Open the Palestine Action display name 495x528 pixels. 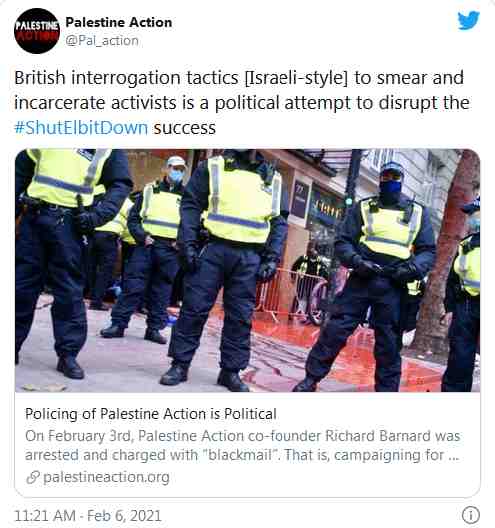pyautogui.click(x=119, y=22)
